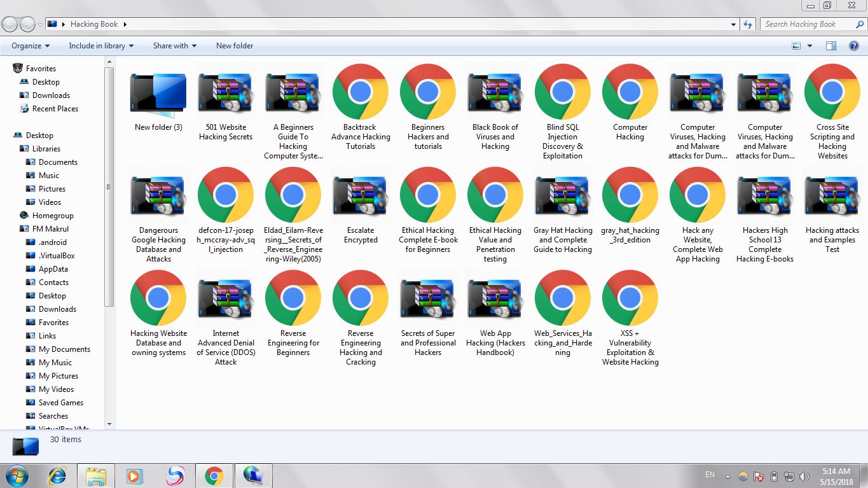Screen dimensions: 868x488
Task: Select Hacking attacks and Examples Test archive
Action: point(832,211)
